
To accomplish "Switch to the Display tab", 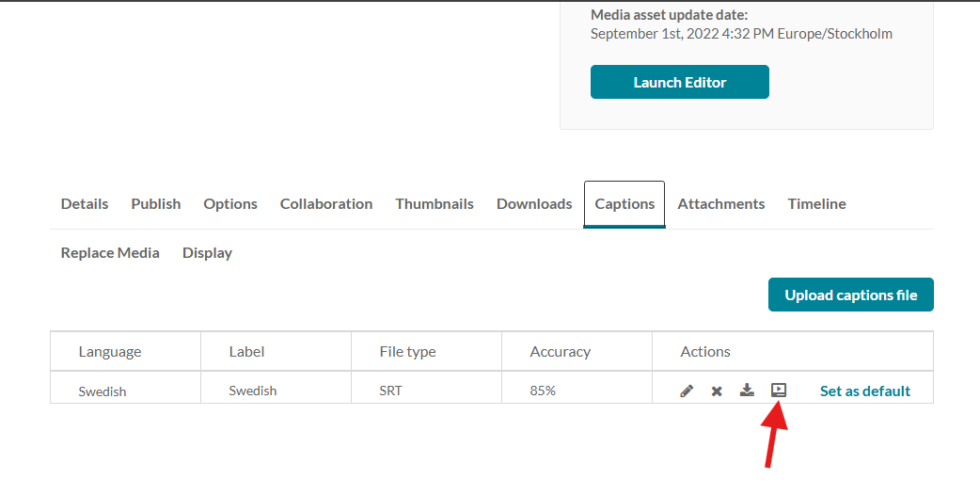I will click(207, 252).
